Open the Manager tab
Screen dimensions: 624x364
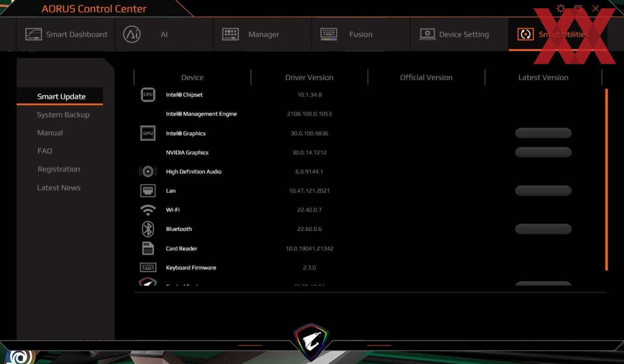tap(262, 34)
